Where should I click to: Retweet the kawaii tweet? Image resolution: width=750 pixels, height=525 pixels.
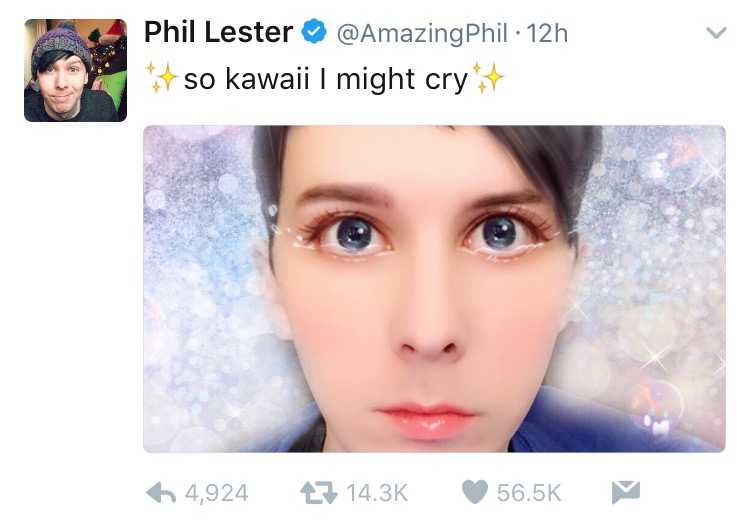tap(320, 492)
